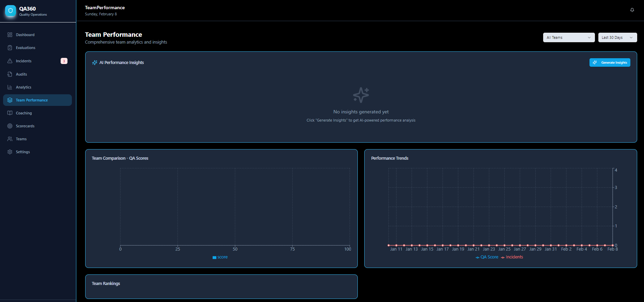Image resolution: width=644 pixels, height=302 pixels.
Task: Click the No insights generated yet text
Action: pos(361,112)
